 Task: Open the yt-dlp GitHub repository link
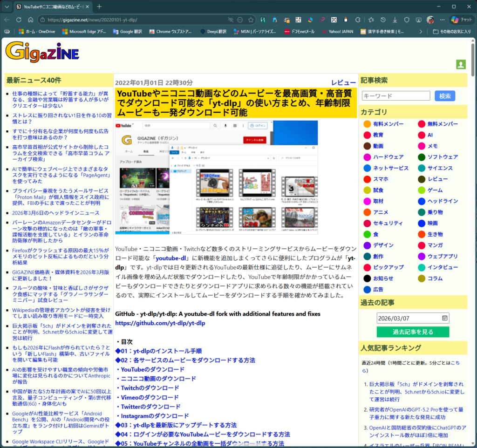[x=160, y=323]
